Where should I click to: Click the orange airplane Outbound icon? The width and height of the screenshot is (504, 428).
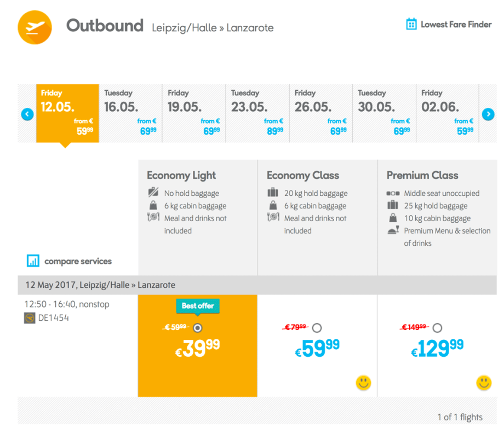point(35,27)
